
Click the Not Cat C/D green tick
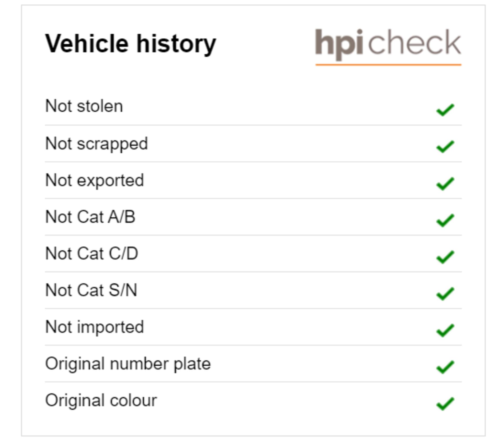(x=445, y=257)
